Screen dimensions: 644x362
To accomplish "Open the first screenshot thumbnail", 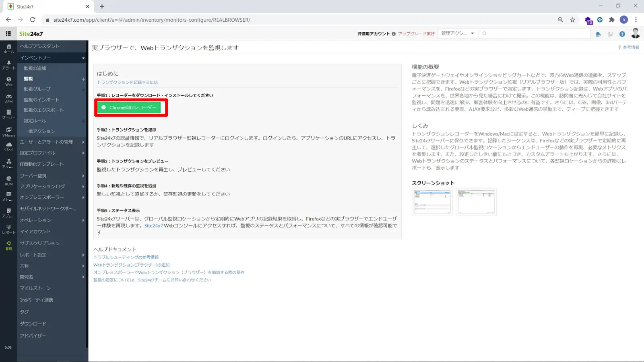I will [x=432, y=202].
